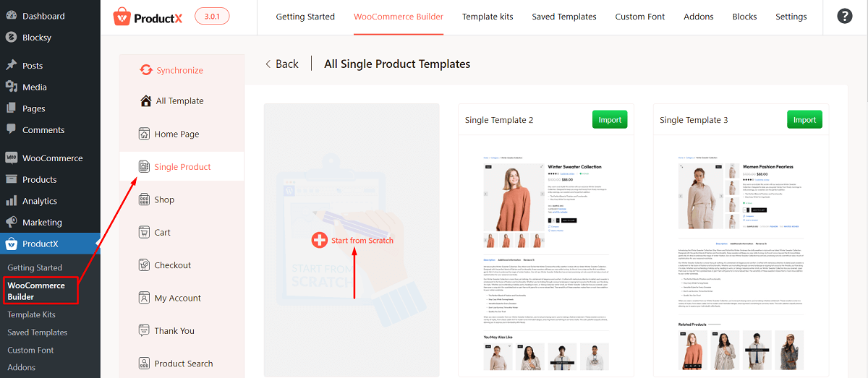This screenshot has height=378, width=868.
Task: Click the Shop bag icon
Action: [145, 199]
